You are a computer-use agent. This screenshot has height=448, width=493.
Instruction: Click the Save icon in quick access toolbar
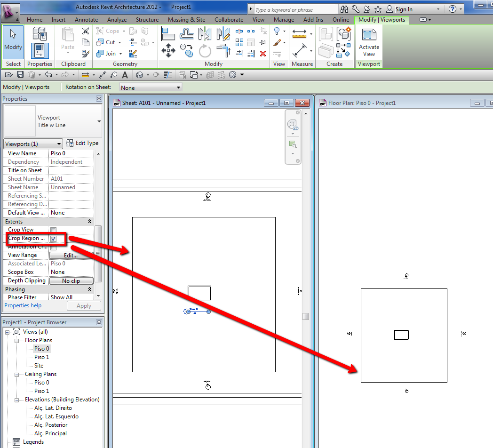coord(20,74)
